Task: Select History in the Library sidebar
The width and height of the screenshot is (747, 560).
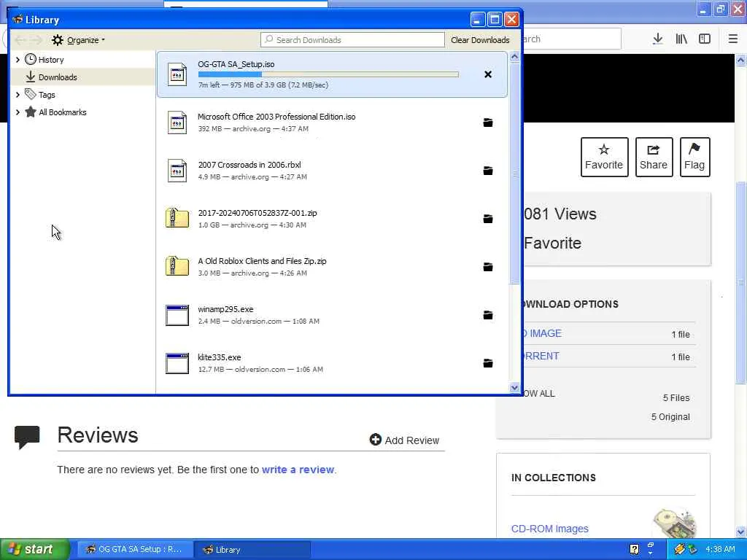Action: tap(51, 60)
